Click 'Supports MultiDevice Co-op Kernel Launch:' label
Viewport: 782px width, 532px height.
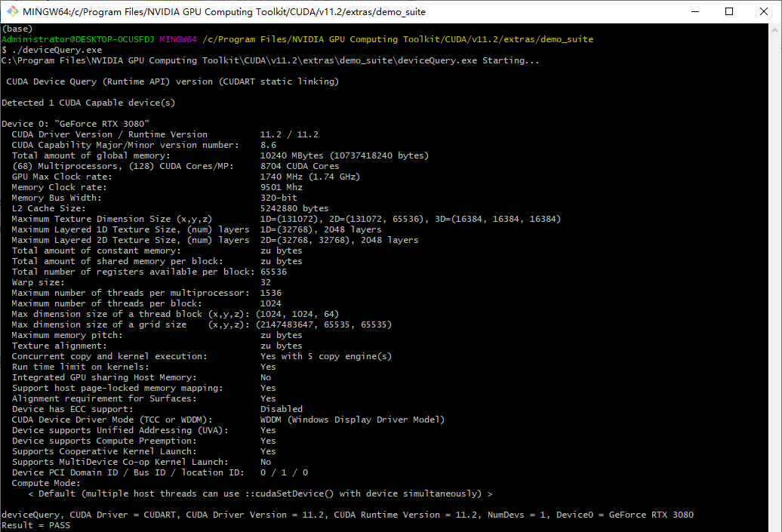120,462
